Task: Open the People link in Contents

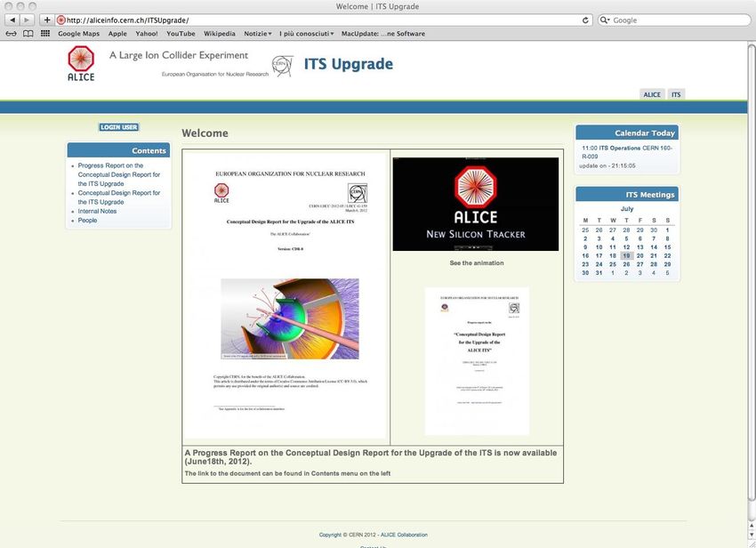Action: pyautogui.click(x=87, y=220)
